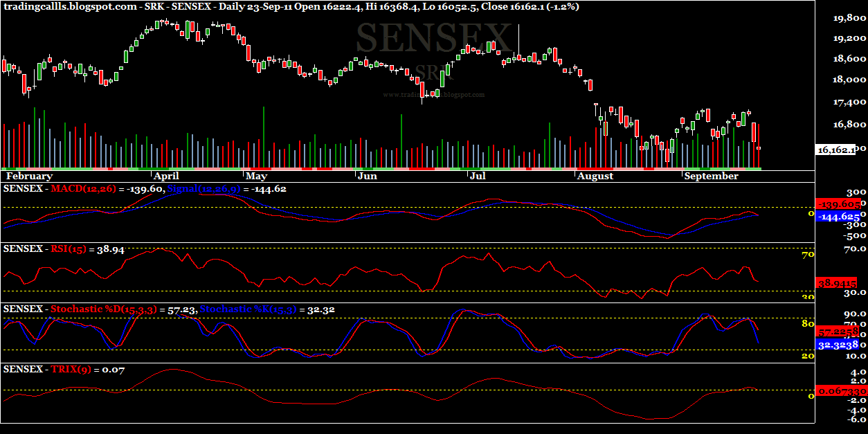Click the blue -144.625 signal value tag
This screenshot has width=868, height=434.
(838, 217)
